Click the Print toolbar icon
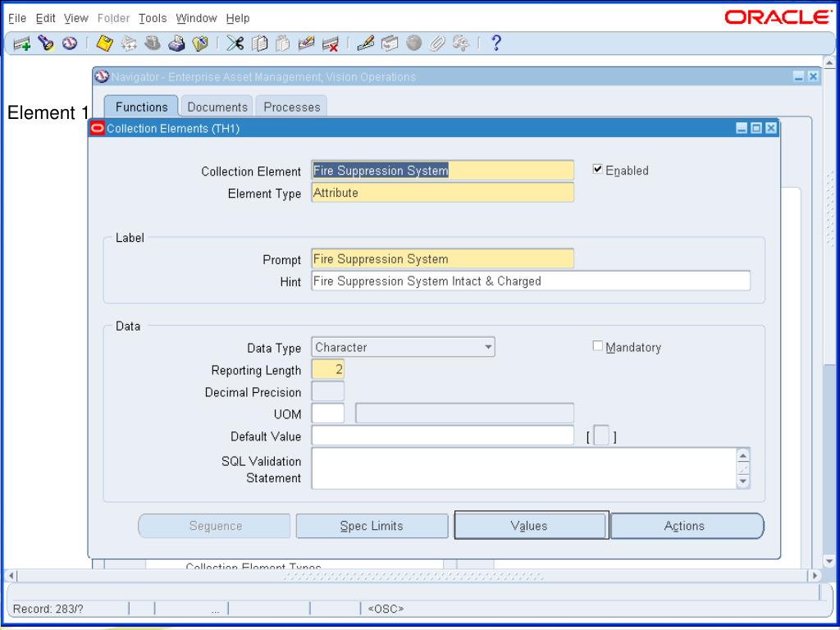The height and width of the screenshot is (630, 840). [x=176, y=43]
